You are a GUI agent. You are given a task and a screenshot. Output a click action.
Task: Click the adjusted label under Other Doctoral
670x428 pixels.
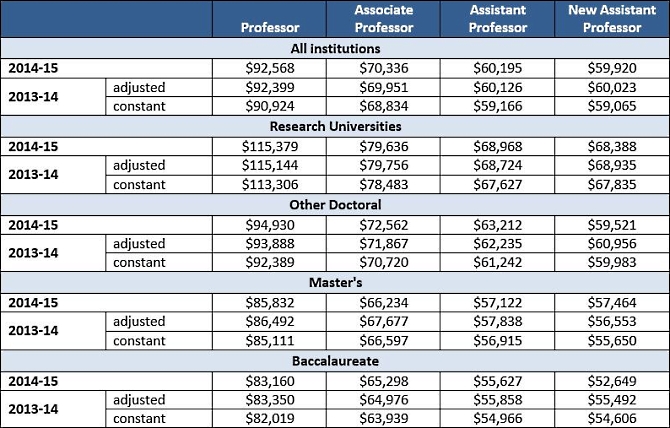(x=140, y=244)
